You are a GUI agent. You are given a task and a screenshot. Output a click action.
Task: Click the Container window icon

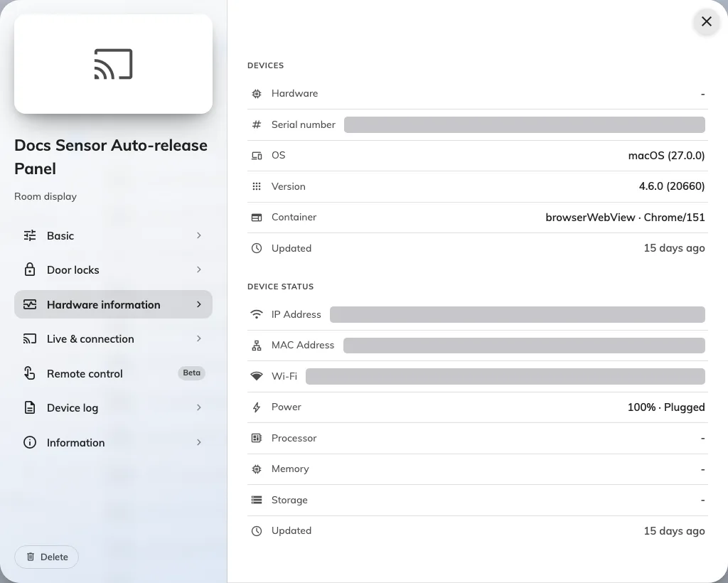(256, 218)
